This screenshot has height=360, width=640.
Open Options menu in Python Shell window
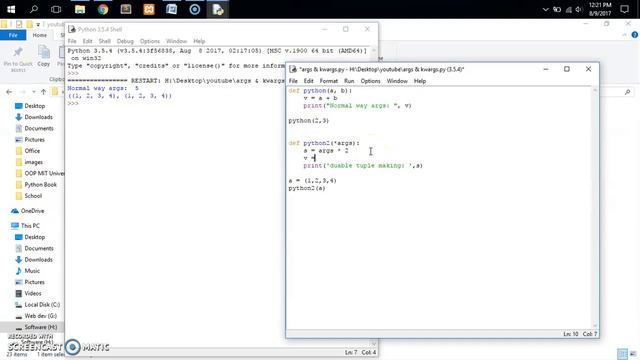coord(150,41)
